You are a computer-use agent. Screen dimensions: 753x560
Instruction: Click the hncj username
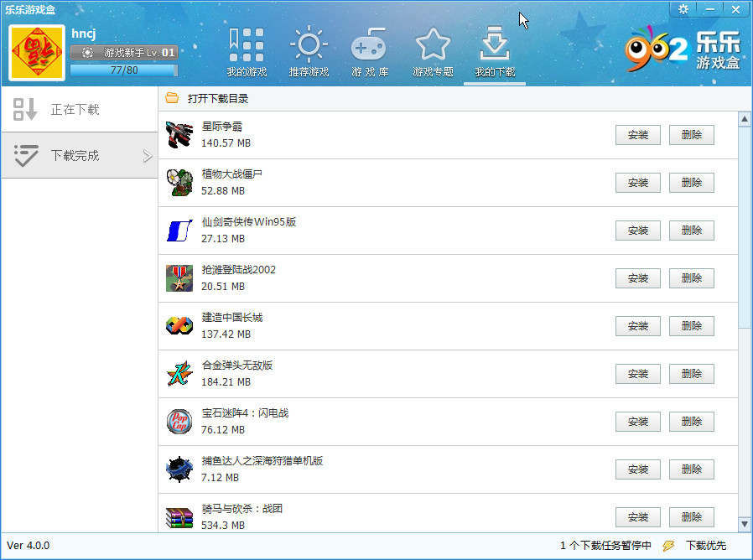coord(84,34)
